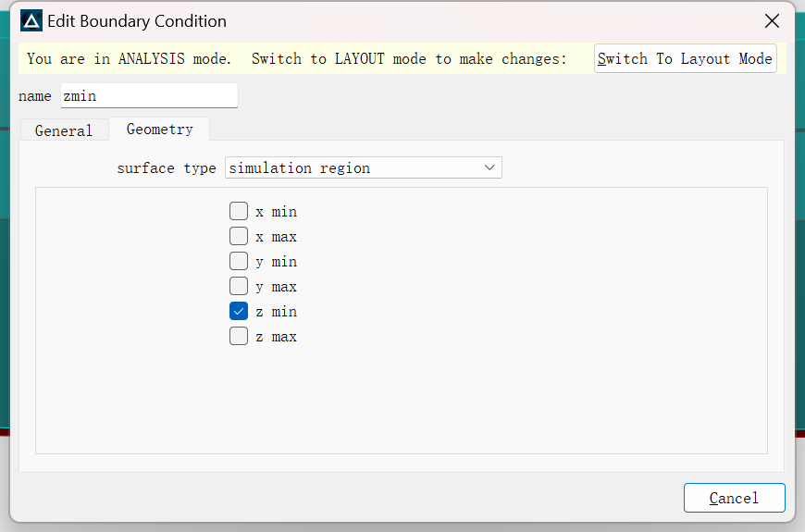Viewport: 805px width, 532px height.
Task: Click Switch To Layout Mode button
Action: (685, 58)
